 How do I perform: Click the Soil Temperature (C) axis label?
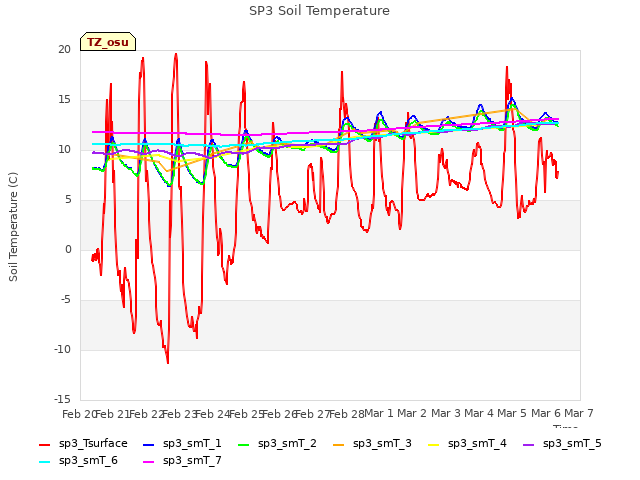pyautogui.click(x=13, y=227)
